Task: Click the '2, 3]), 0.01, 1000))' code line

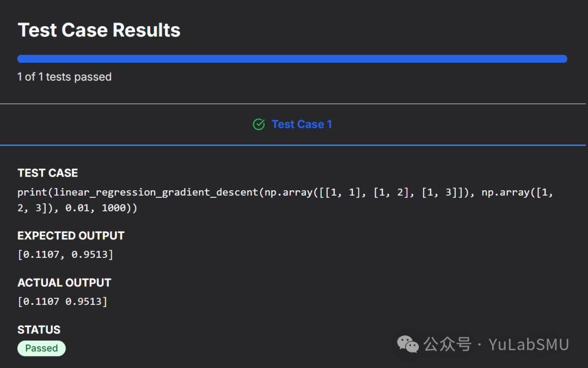Action: pyautogui.click(x=77, y=208)
